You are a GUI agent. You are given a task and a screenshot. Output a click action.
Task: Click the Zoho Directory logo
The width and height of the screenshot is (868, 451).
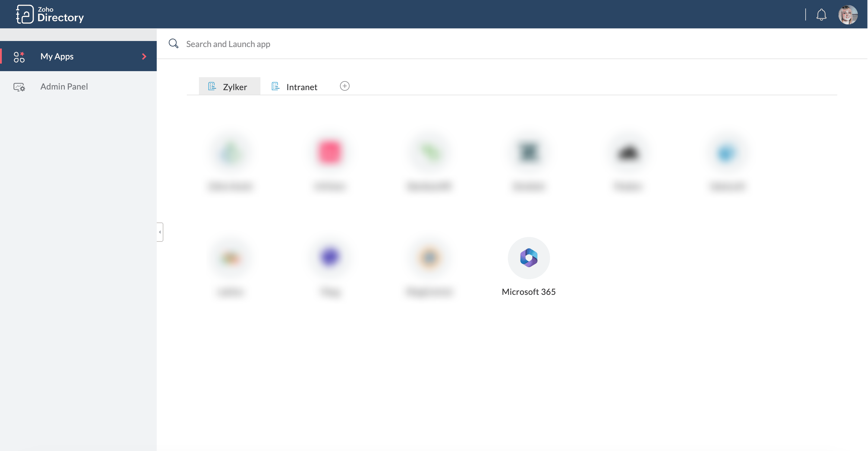click(x=50, y=14)
